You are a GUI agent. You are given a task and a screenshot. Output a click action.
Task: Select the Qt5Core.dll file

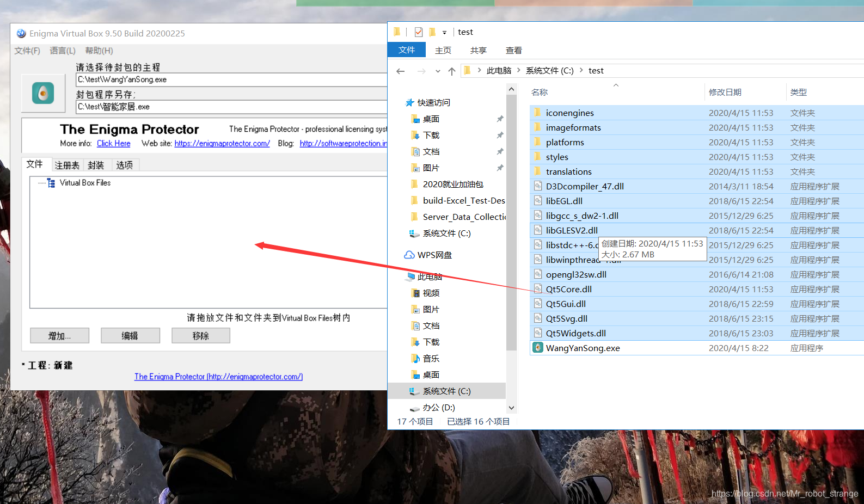(x=569, y=290)
